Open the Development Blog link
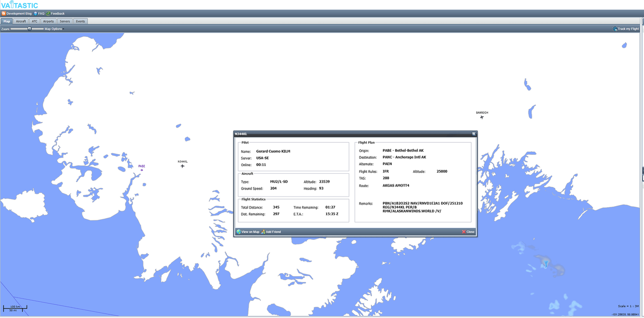644x318 pixels. [17, 14]
